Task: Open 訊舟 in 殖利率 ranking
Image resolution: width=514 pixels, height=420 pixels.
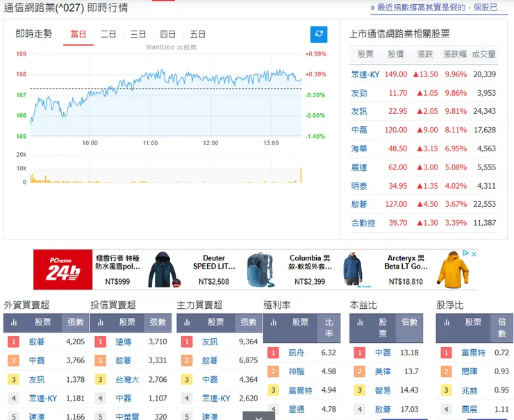Action: [297, 353]
